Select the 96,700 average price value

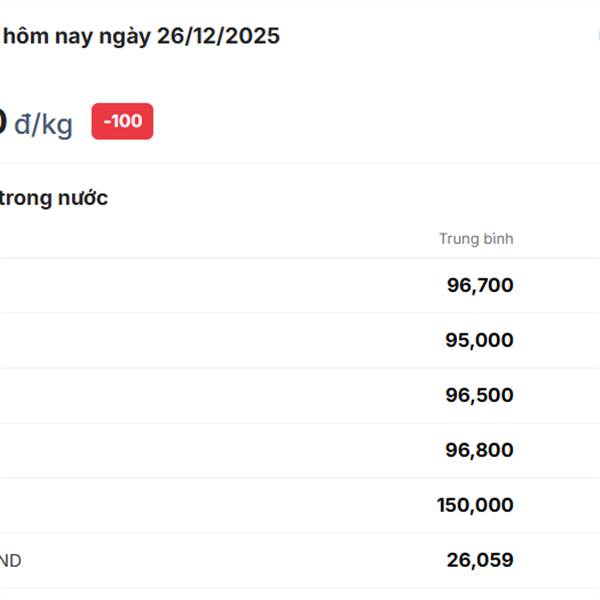pos(480,286)
